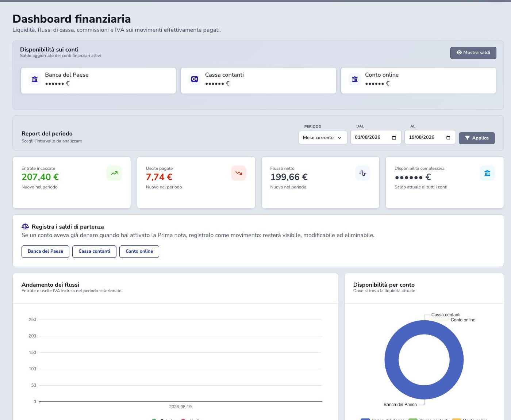Click the Dashboard finanziaria page title
Image resolution: width=511 pixels, height=420 pixels.
[x=72, y=19]
